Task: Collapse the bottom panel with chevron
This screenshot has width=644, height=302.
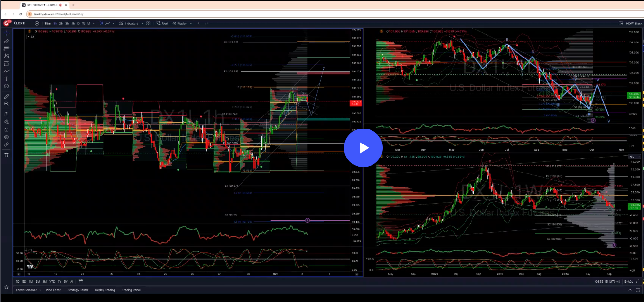Action: (630, 290)
